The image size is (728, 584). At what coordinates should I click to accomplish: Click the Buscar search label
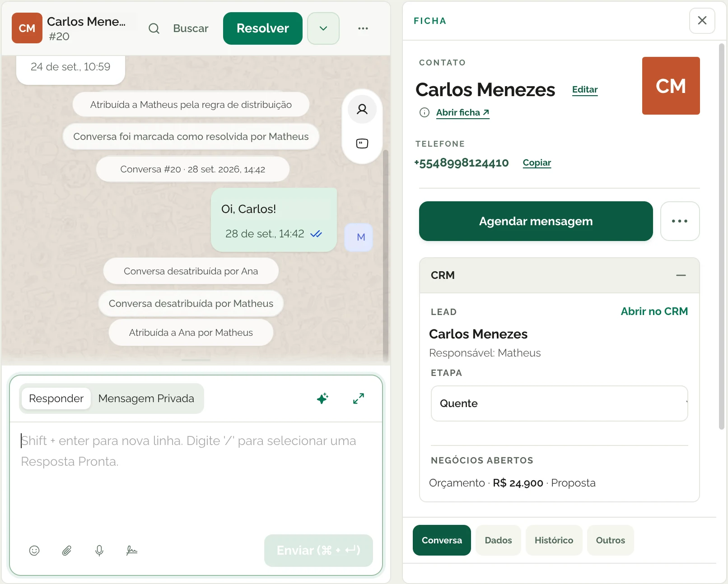click(191, 28)
